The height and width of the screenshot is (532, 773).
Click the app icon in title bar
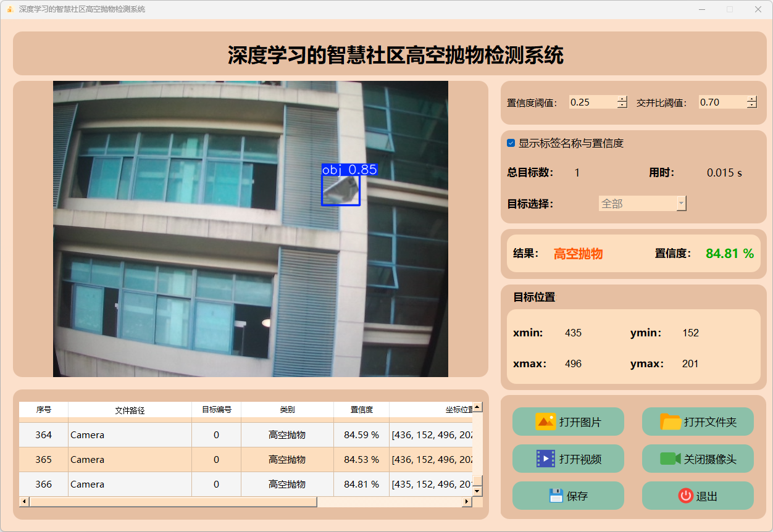(10, 9)
